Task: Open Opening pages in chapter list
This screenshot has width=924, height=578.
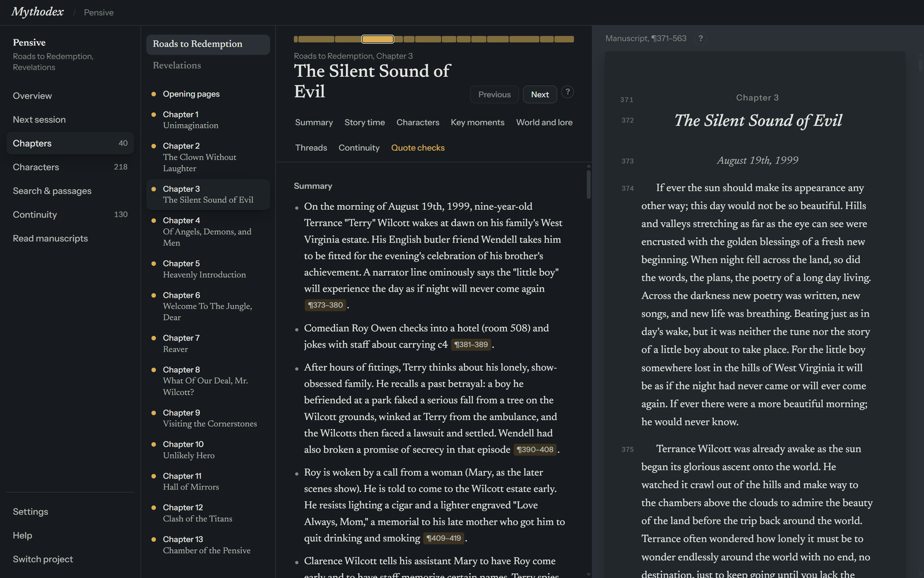Action: tap(208, 94)
